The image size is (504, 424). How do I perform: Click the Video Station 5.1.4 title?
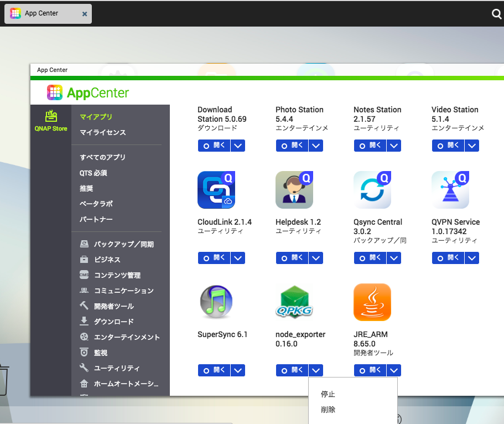coord(455,114)
